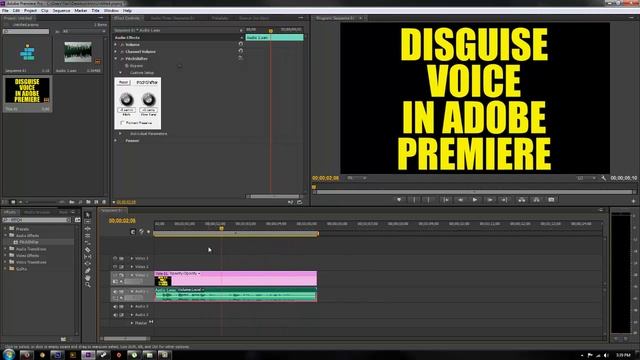Open the Sequence menu
Image resolution: width=640 pixels, height=360 pixels.
click(x=62, y=11)
